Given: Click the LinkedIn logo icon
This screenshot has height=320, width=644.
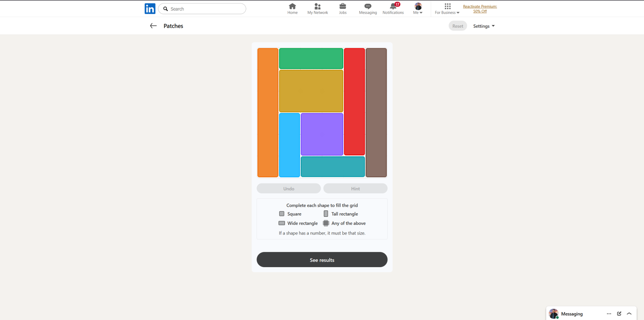Looking at the screenshot, I should 150,8.
